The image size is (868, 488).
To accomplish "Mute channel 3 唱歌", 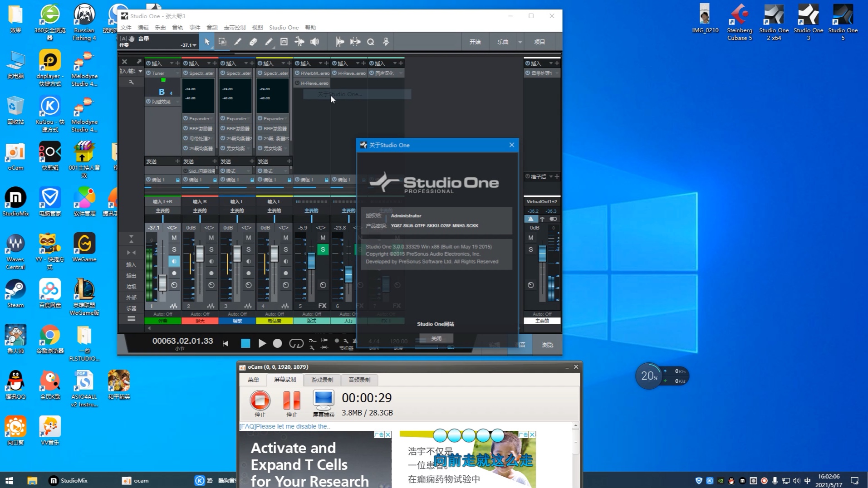I will tap(248, 238).
